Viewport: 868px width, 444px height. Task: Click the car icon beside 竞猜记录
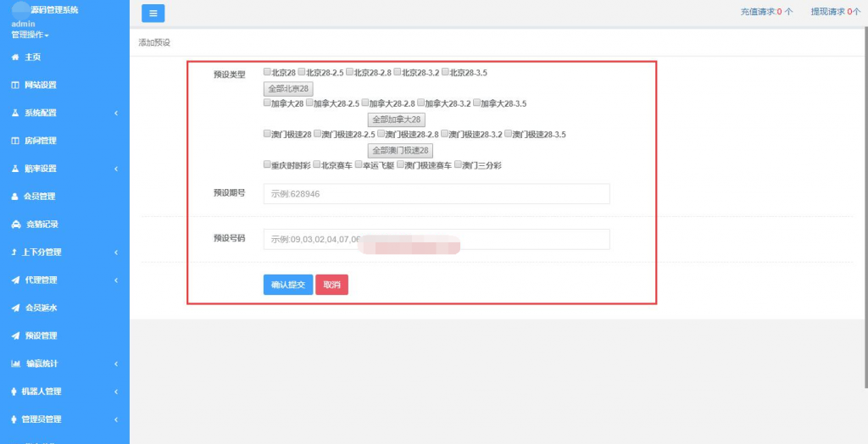pos(16,225)
